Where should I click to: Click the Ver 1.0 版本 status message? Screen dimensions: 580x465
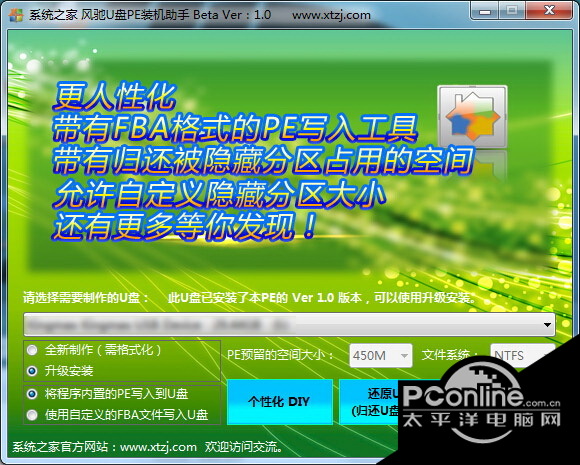[322, 298]
